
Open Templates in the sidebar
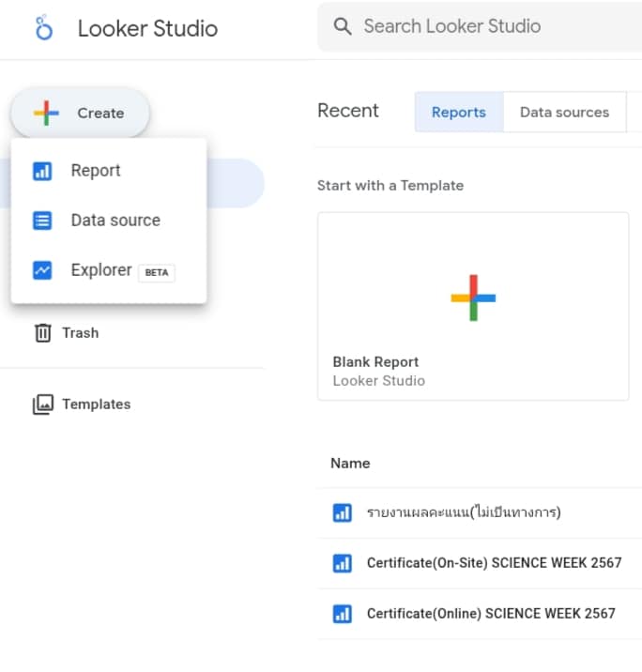[96, 405]
